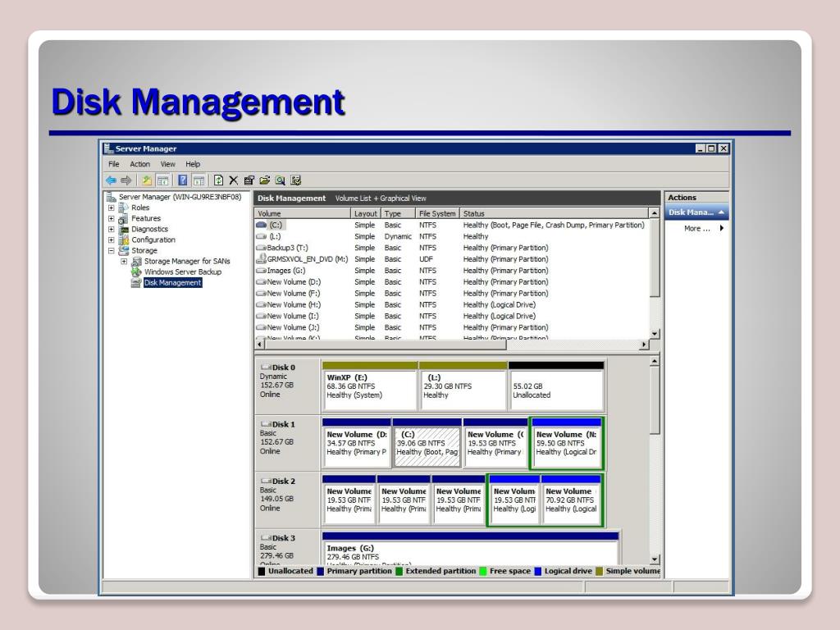Click the Disk 2 drive icon
This screenshot has height=630, width=840.
tap(266, 481)
